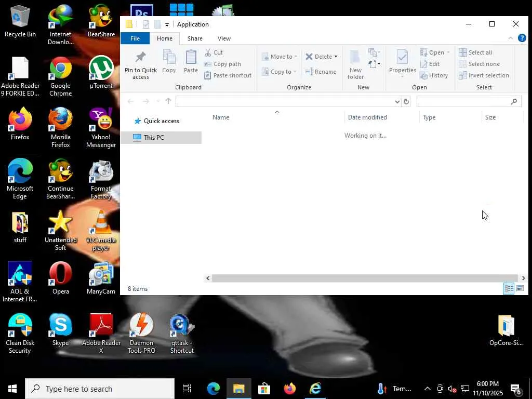This screenshot has width=532, height=399.
Task: Click History in Open group
Action: pos(434,75)
